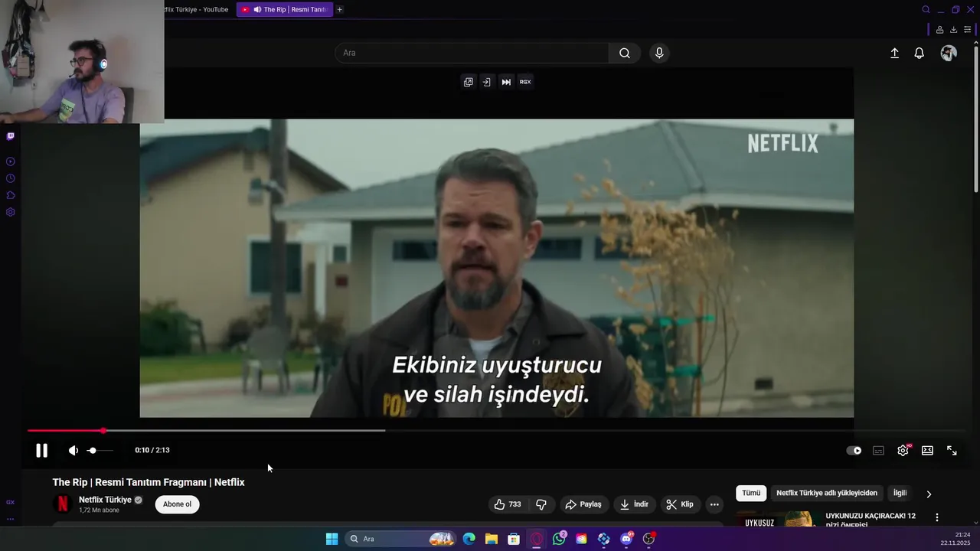Focus the YouTube 'Ara' search field
The width and height of the screenshot is (980, 551).
click(x=472, y=53)
